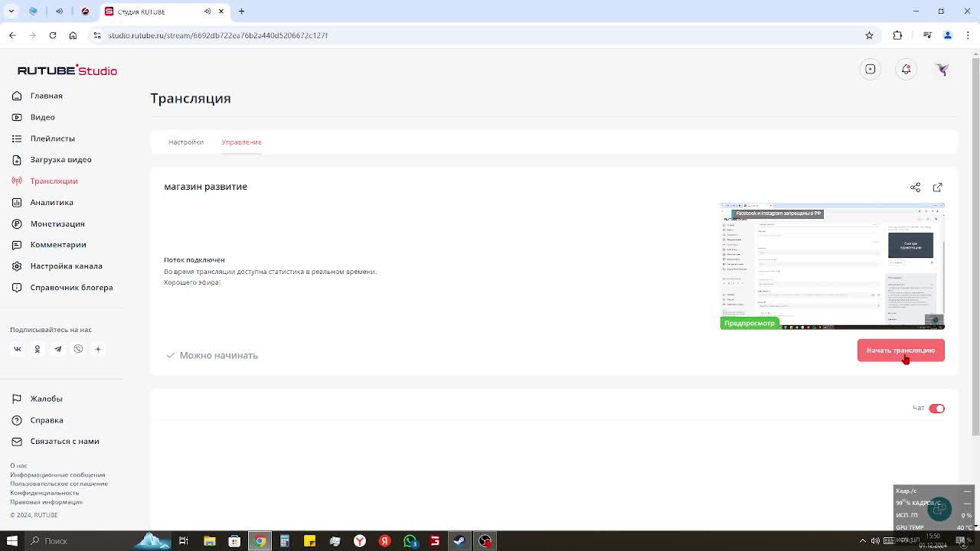Image resolution: width=980 pixels, height=551 pixels.
Task: Bookmark the page with the star icon
Action: (x=869, y=35)
